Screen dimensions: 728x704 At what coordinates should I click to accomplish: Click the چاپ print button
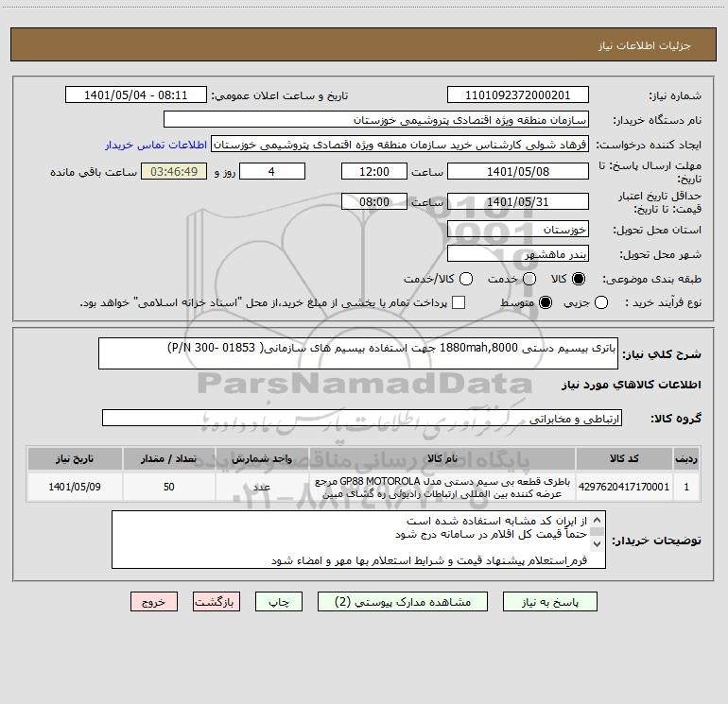pos(279,602)
